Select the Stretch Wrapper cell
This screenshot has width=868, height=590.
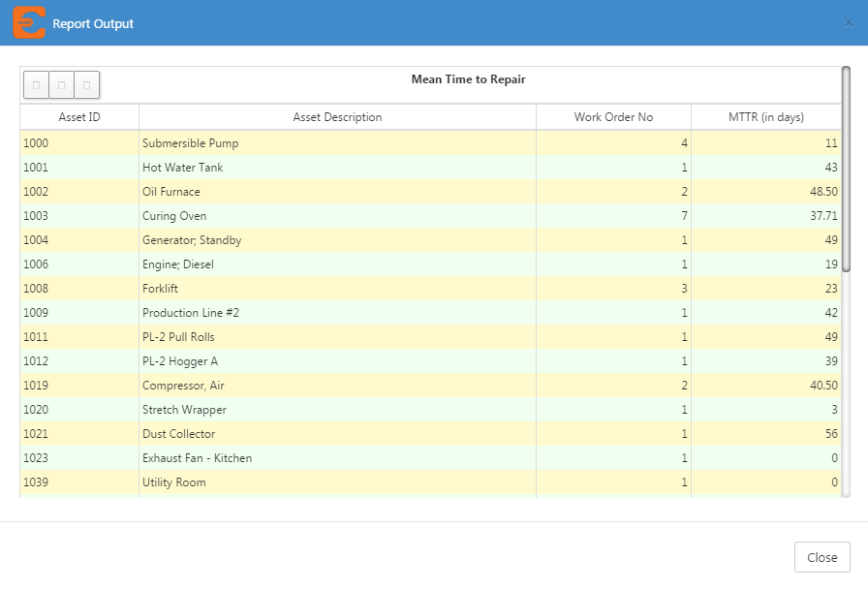337,410
